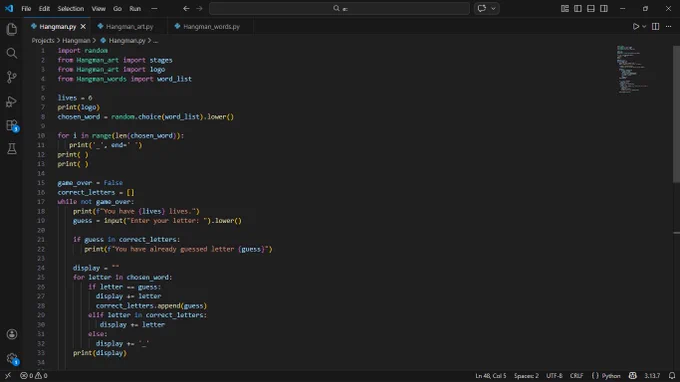
Task: Open the Copilot chat icon
Action: pos(482,8)
